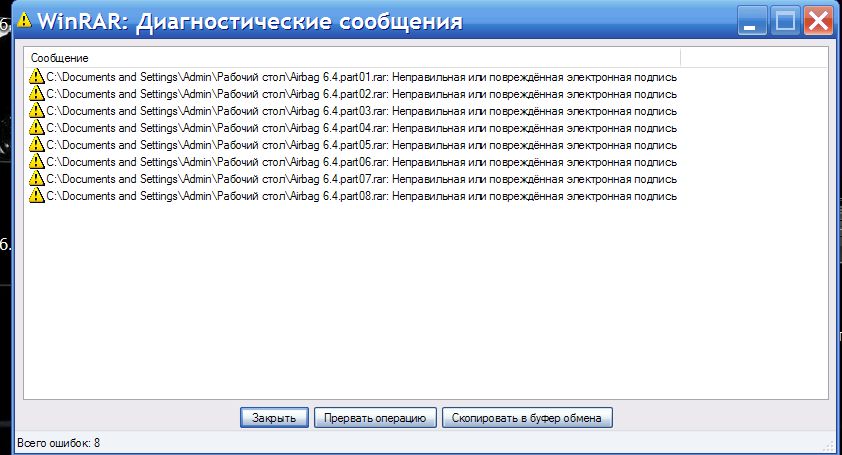Click the Сообщение column header

click(x=352, y=57)
